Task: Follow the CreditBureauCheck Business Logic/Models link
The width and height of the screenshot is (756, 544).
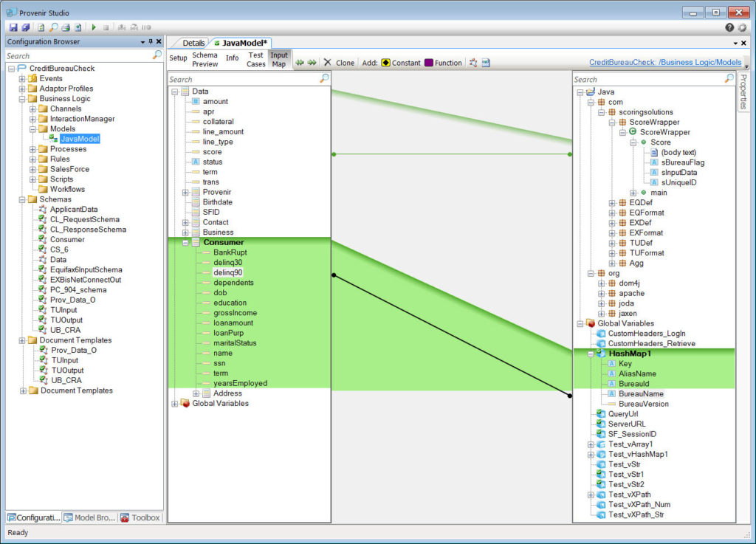Action: tap(665, 62)
